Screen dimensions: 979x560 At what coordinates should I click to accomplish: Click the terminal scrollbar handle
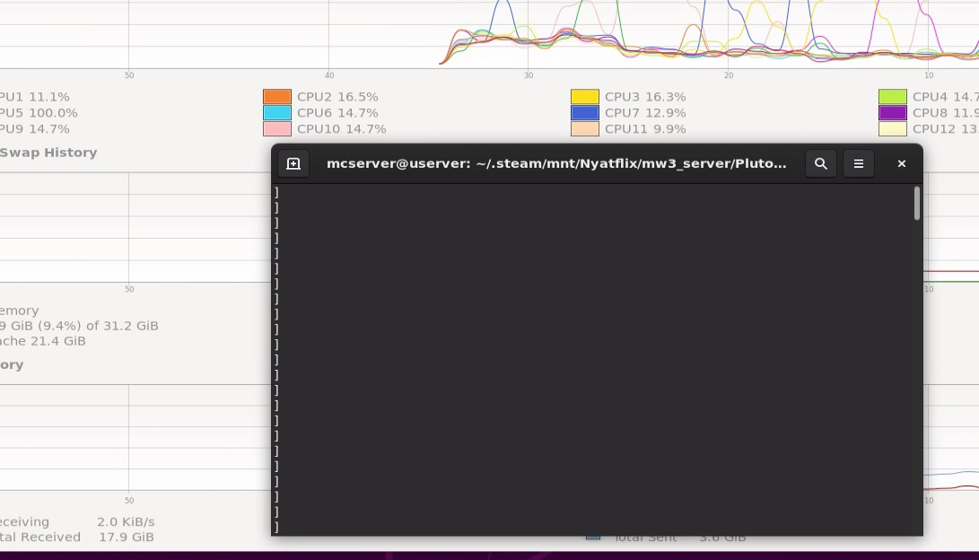pyautogui.click(x=916, y=204)
